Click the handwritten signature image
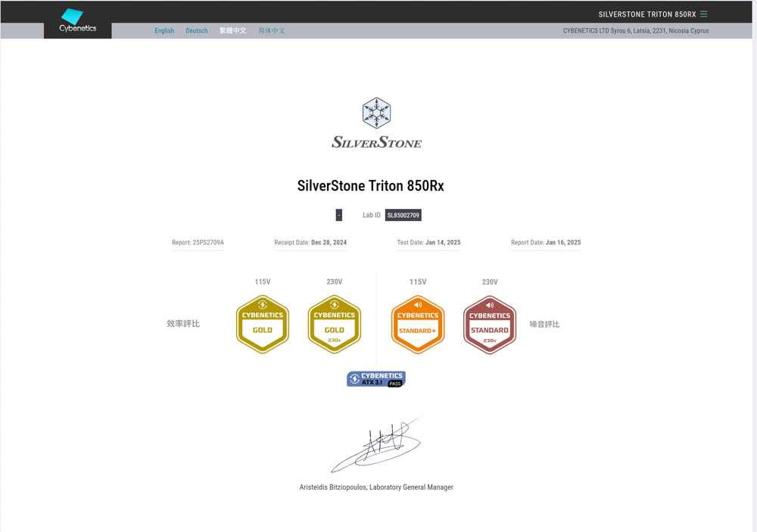The width and height of the screenshot is (757, 532). point(376,445)
